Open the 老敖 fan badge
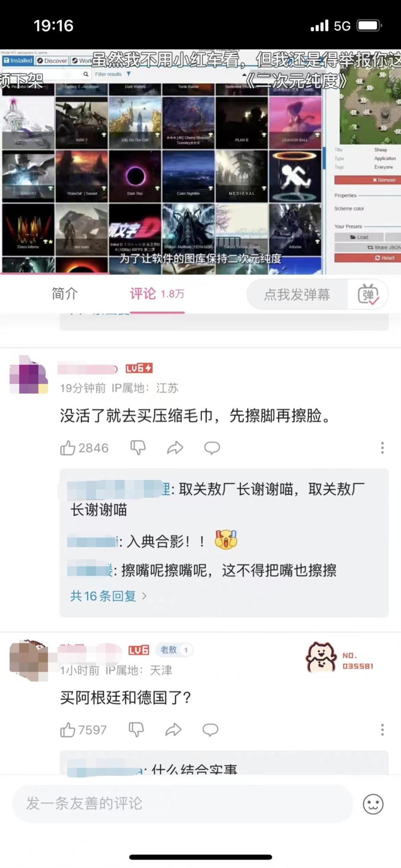The image size is (401, 868). [174, 650]
